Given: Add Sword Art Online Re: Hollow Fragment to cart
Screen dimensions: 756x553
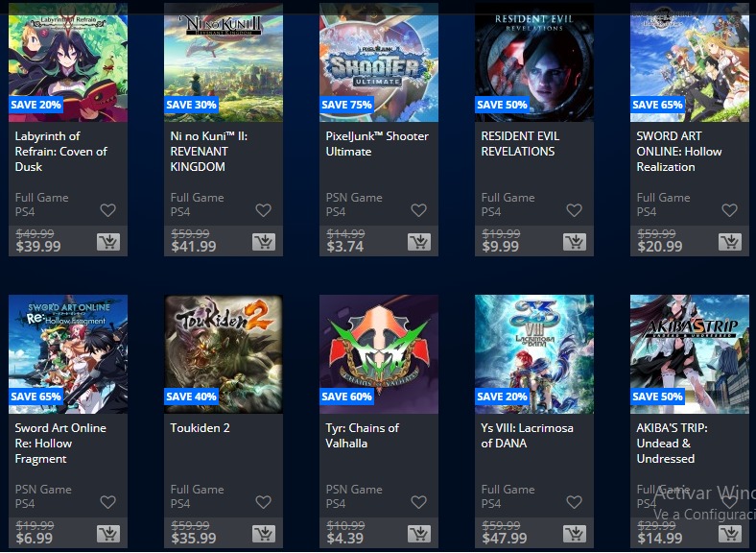Looking at the screenshot, I should (x=108, y=534).
